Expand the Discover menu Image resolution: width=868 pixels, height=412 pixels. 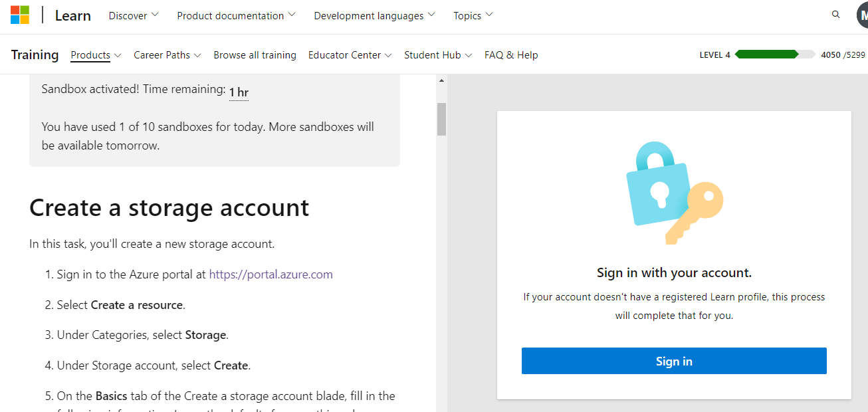pyautogui.click(x=134, y=15)
